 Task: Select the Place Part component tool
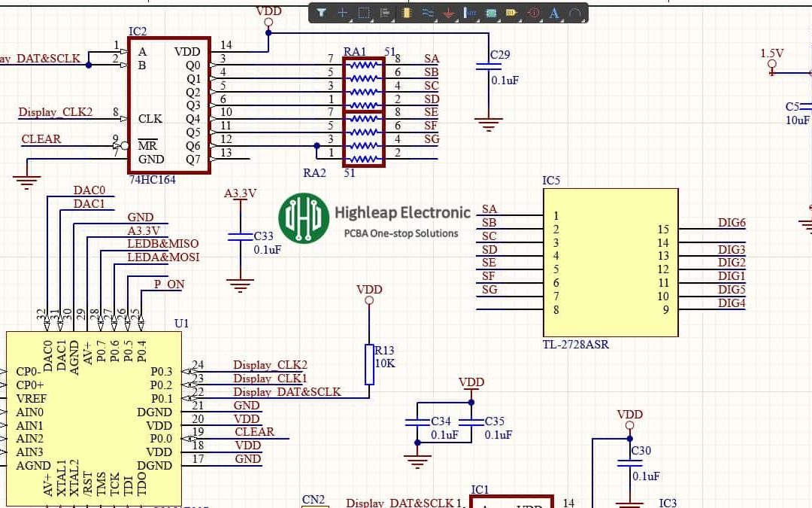(x=406, y=13)
